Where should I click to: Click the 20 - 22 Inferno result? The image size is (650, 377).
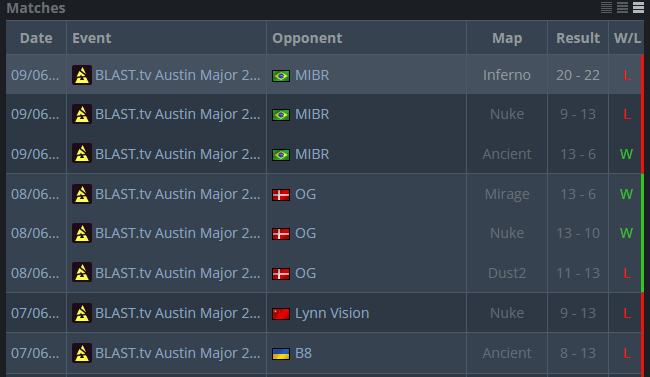point(578,75)
